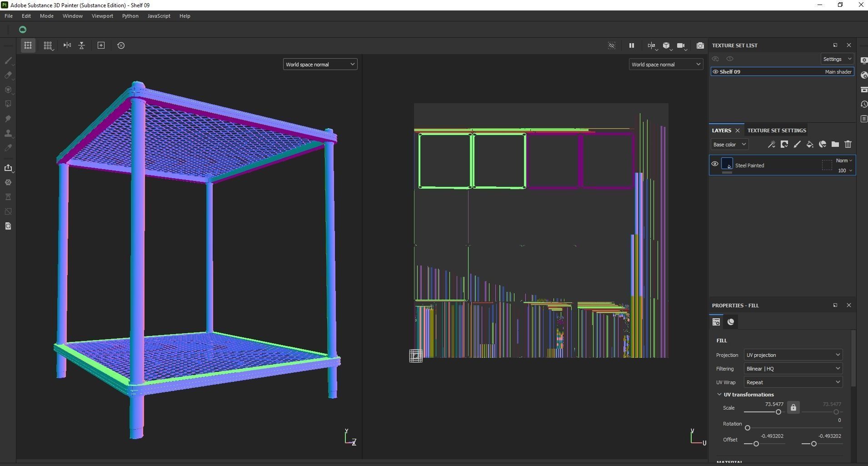Image resolution: width=868 pixels, height=466 pixels.
Task: Open the Python menu
Action: point(130,16)
